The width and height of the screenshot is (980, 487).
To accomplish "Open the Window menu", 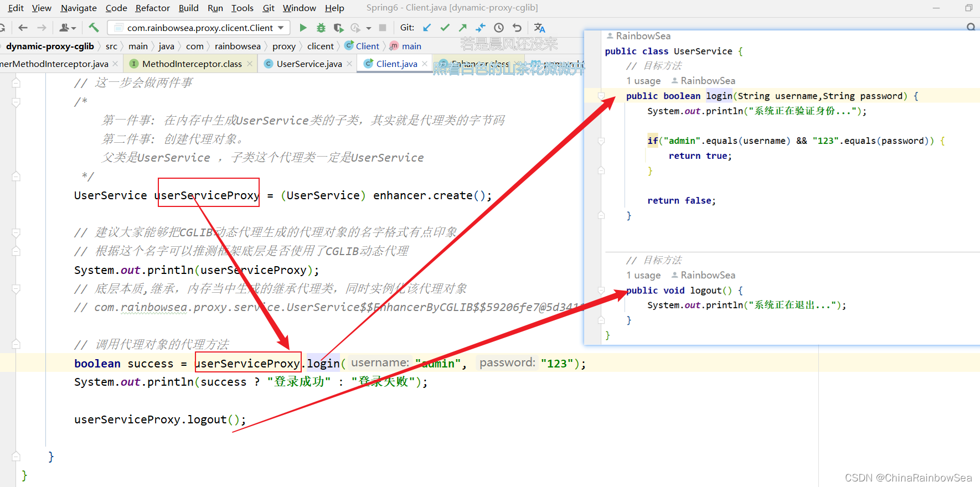I will tap(300, 8).
